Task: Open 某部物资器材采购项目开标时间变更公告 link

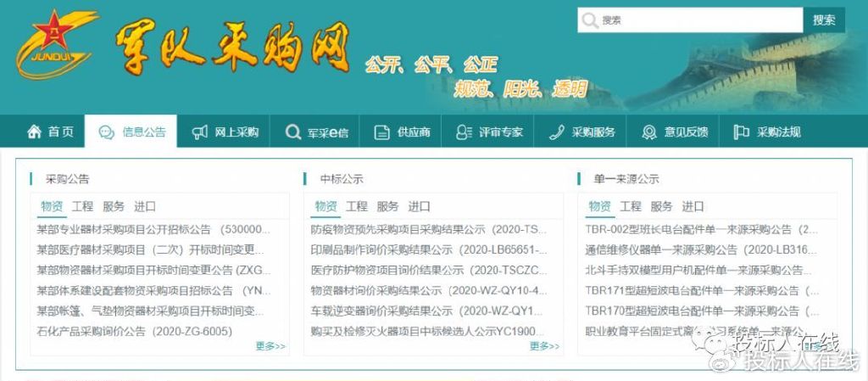Action: click(153, 271)
